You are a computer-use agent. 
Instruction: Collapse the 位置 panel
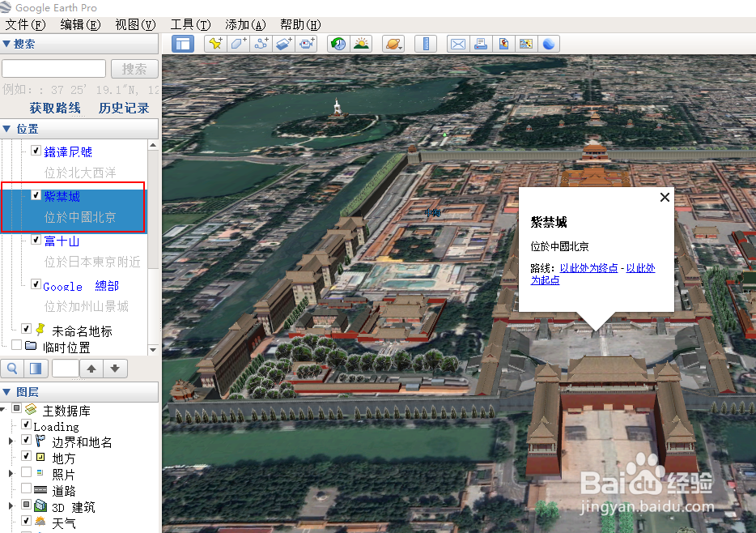(6, 129)
